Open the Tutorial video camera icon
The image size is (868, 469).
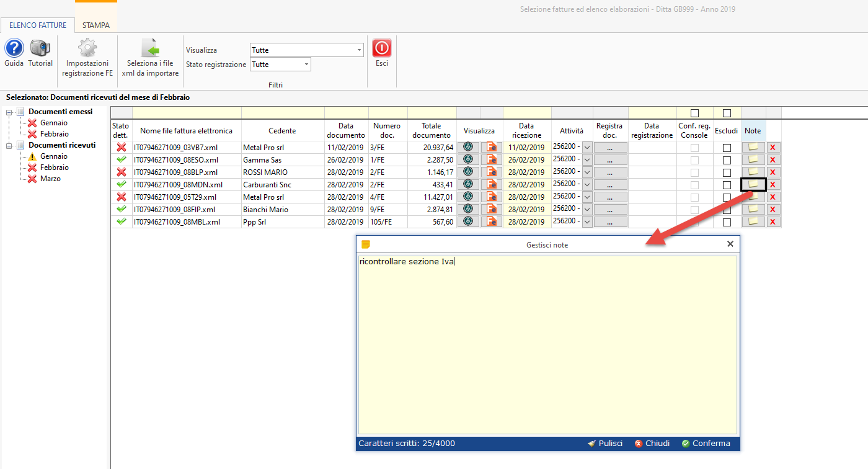[40, 49]
